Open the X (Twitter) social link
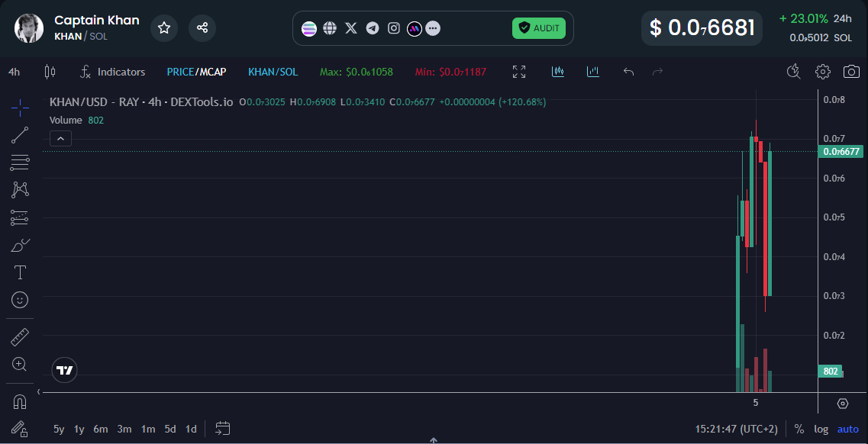 coord(351,28)
